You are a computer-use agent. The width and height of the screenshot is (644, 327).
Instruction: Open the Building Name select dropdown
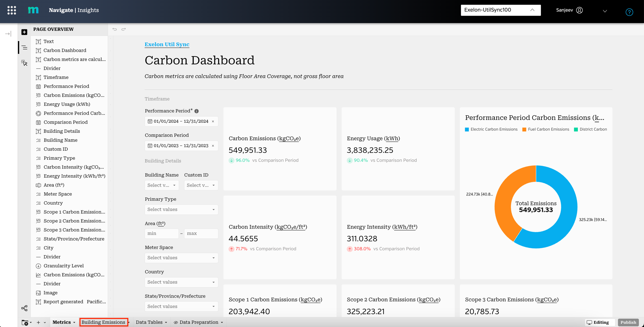pos(162,185)
